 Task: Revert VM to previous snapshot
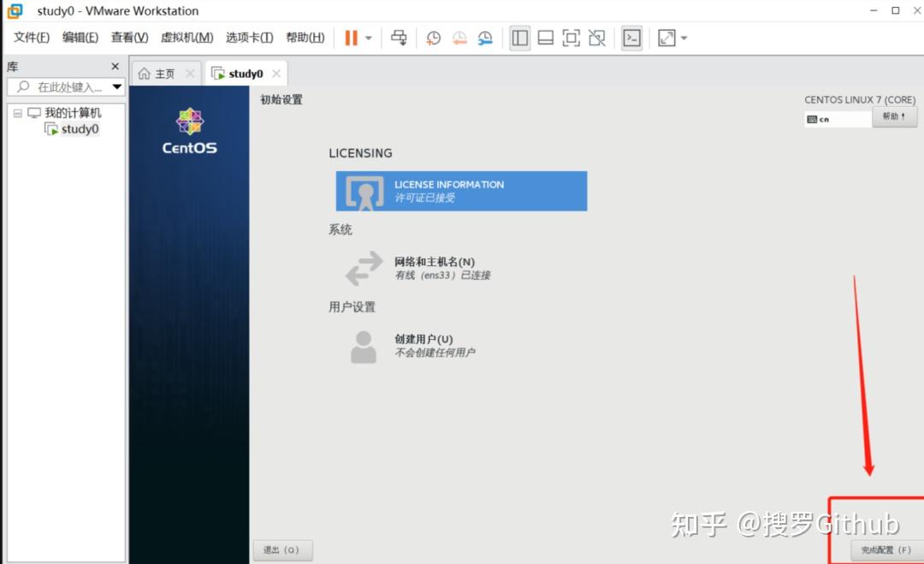(459, 39)
